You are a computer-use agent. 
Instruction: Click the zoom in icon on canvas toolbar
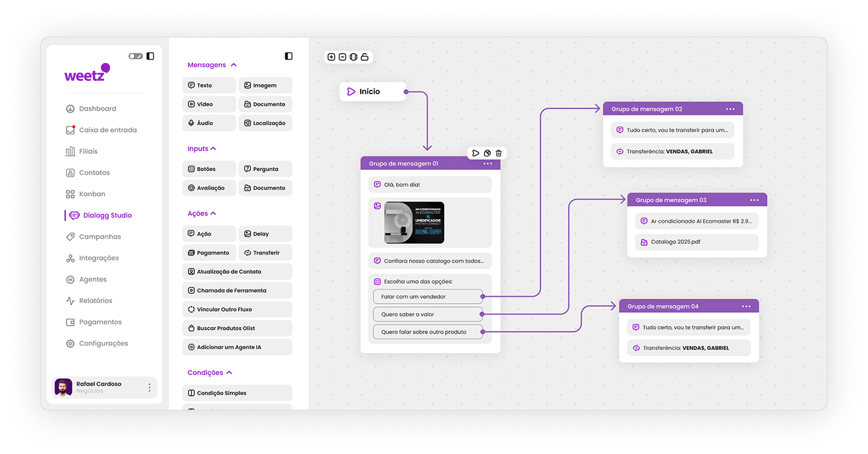pos(332,57)
